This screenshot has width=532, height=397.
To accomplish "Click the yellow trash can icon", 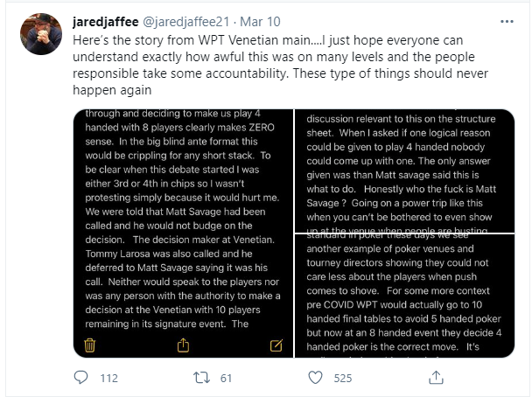I will (89, 345).
